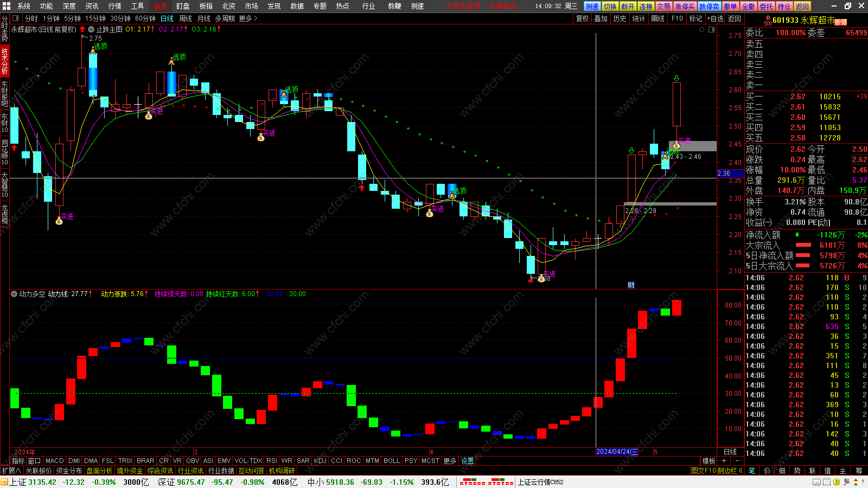Viewport: 868px width, 488px height.
Task: Click the 上证 index 3135.42 in status bar
Action: point(33,482)
